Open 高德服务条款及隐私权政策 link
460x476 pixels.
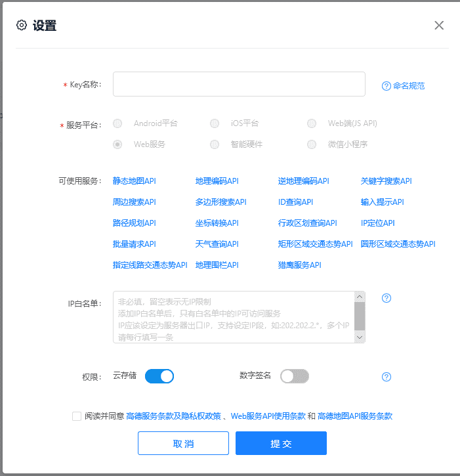[x=173, y=416]
